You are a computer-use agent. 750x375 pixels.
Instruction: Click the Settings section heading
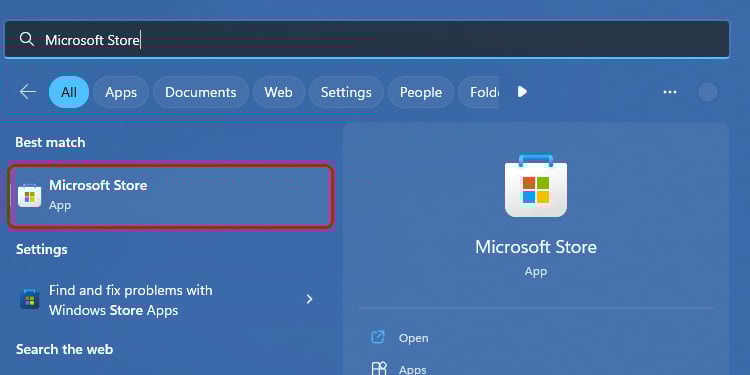(42, 249)
